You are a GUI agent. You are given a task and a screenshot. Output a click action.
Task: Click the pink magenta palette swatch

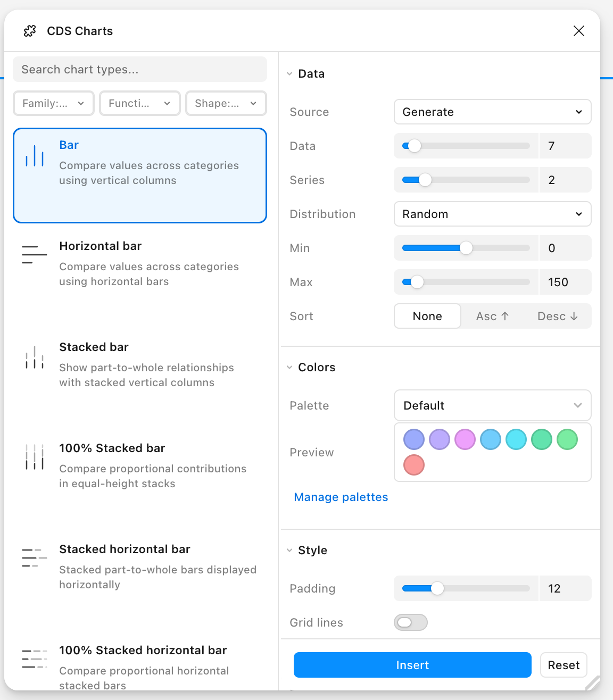click(x=465, y=439)
